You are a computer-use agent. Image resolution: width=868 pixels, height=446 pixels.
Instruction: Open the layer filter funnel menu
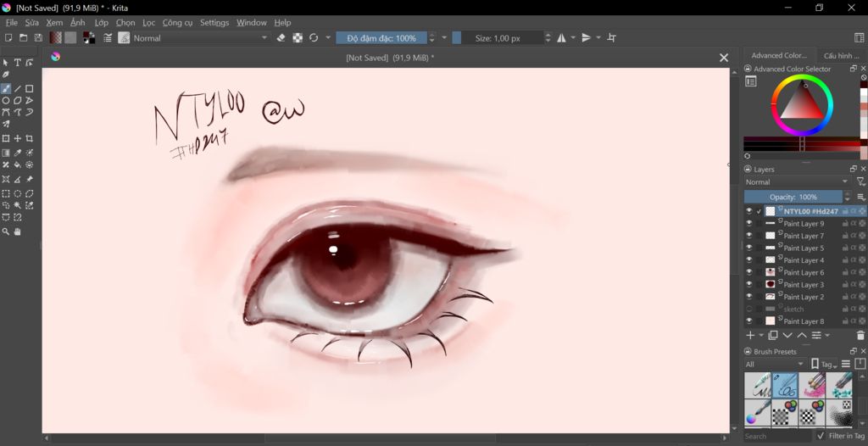tap(860, 181)
